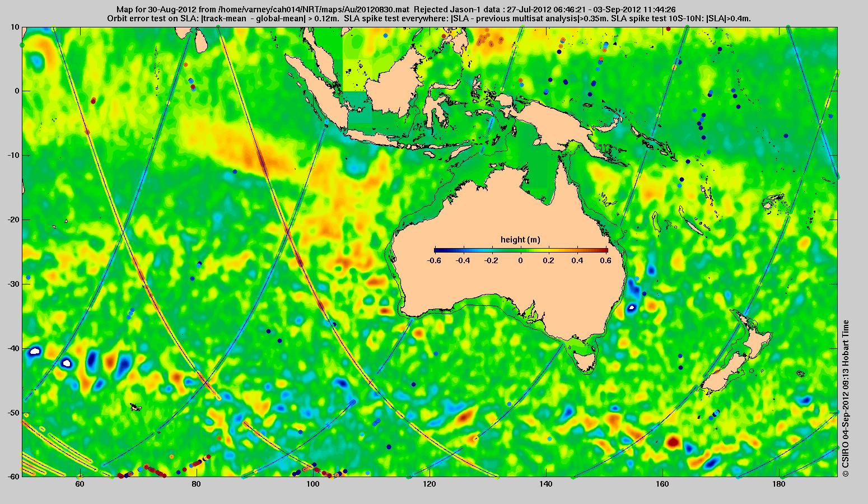Click the 0.2 value on color bar
The width and height of the screenshot is (868, 504).
click(550, 260)
